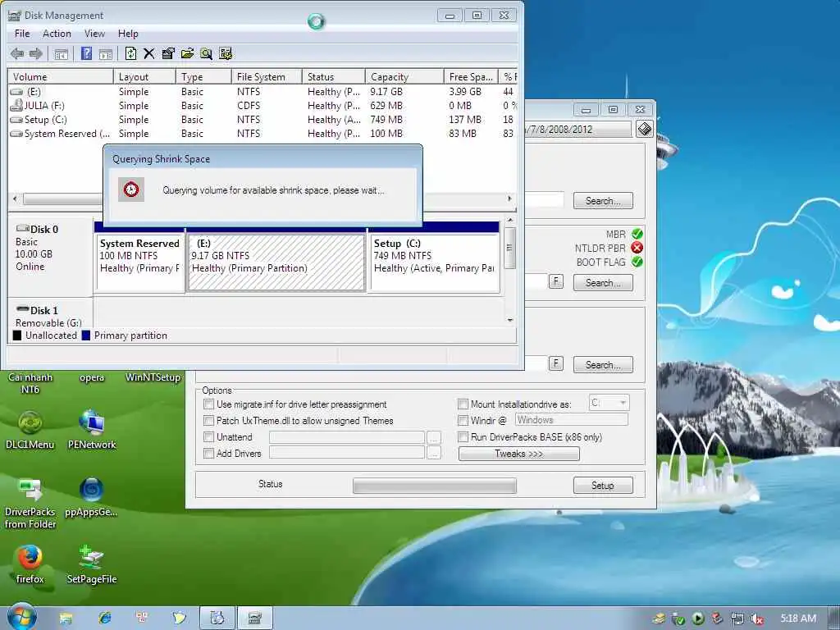Viewport: 840px width, 630px height.
Task: Enable Mount Installationdrive as checkbox
Action: tap(463, 404)
